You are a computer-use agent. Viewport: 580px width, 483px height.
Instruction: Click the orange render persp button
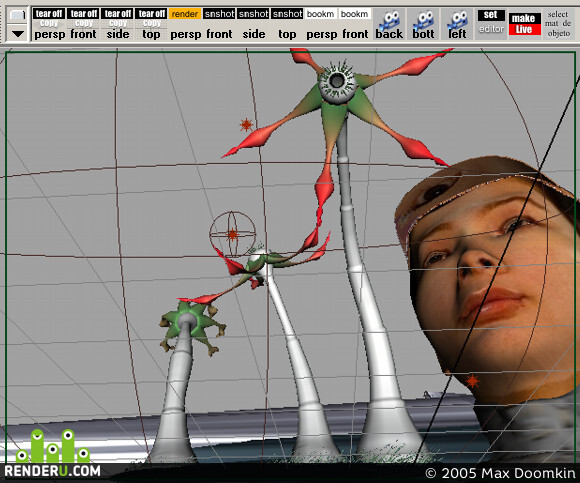click(185, 24)
